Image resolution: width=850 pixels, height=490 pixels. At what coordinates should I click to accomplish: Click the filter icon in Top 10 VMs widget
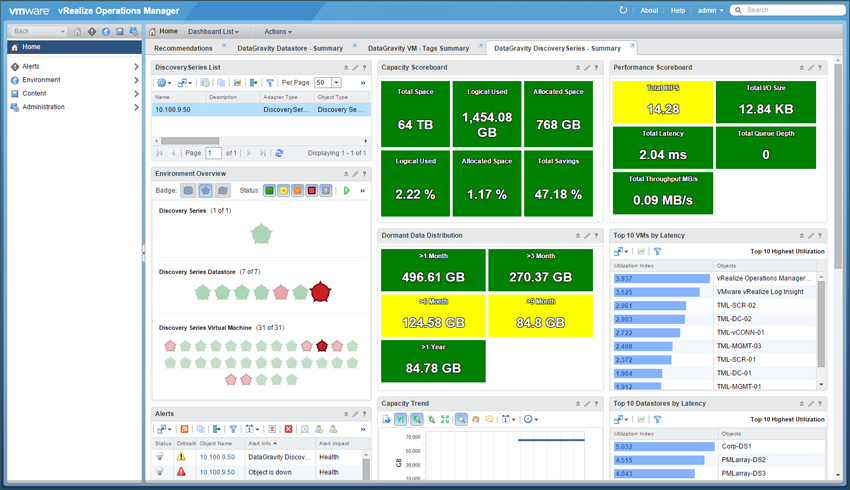[658, 252]
